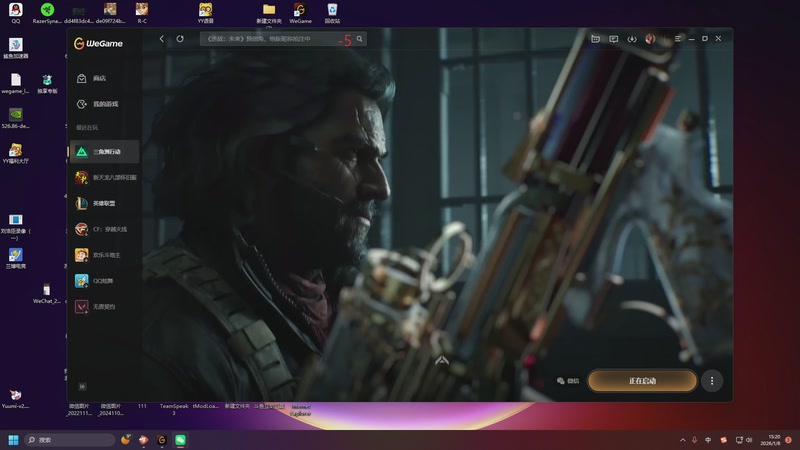Open the YY语音 desktop shortcut

pos(206,13)
